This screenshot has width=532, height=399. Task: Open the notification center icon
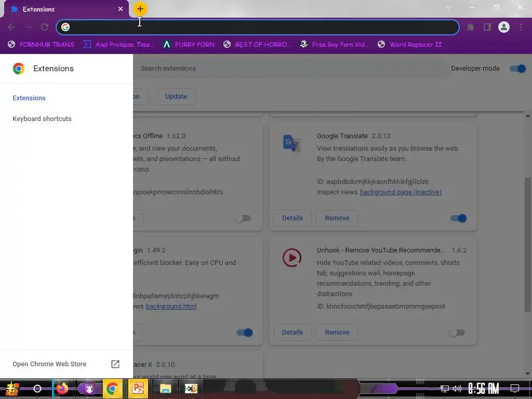(515, 389)
